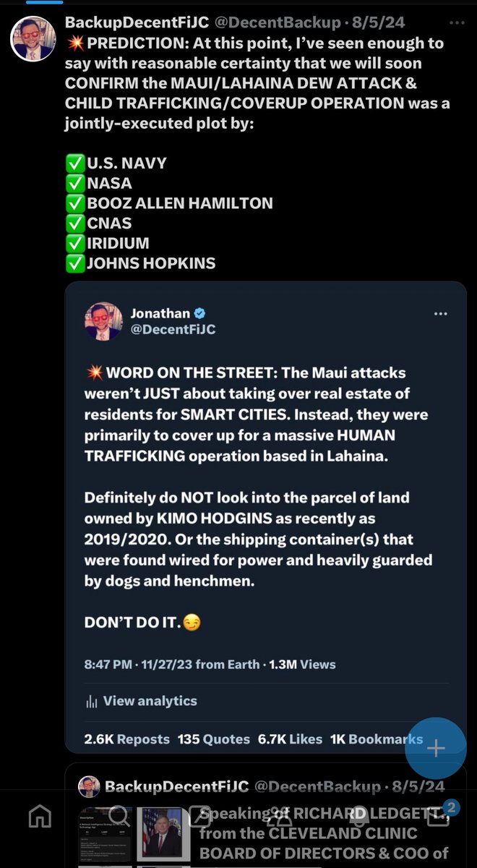Show the 135 Quotes list
The height and width of the screenshot is (868, 477).
click(x=213, y=739)
